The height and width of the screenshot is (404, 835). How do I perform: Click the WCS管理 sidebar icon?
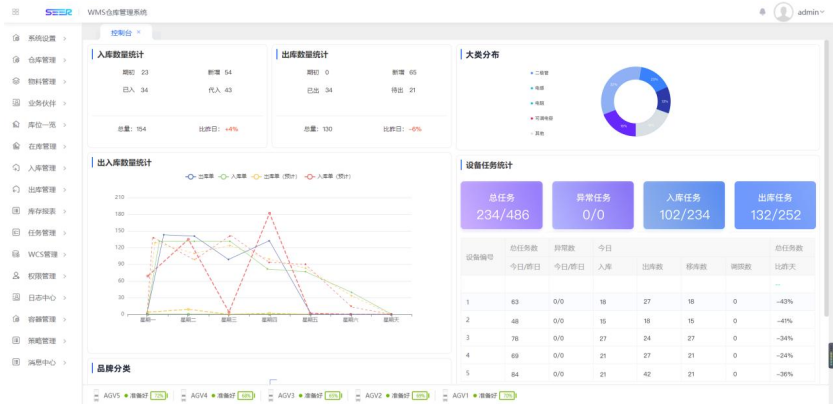click(x=17, y=254)
